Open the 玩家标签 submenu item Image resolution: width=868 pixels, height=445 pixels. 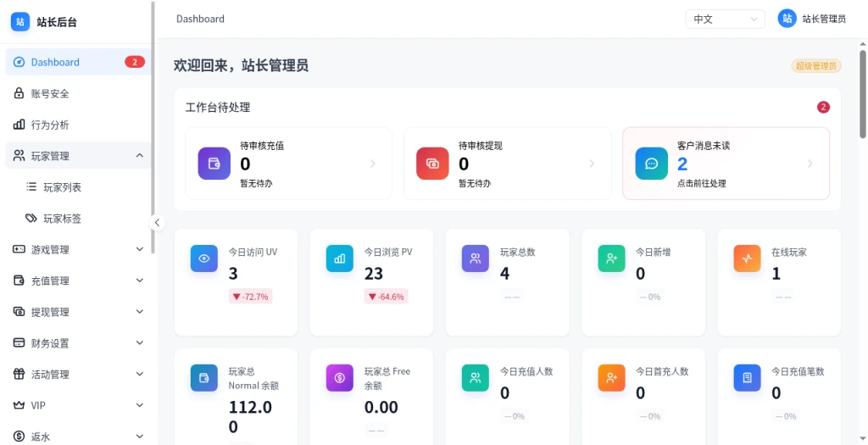[x=78, y=218]
